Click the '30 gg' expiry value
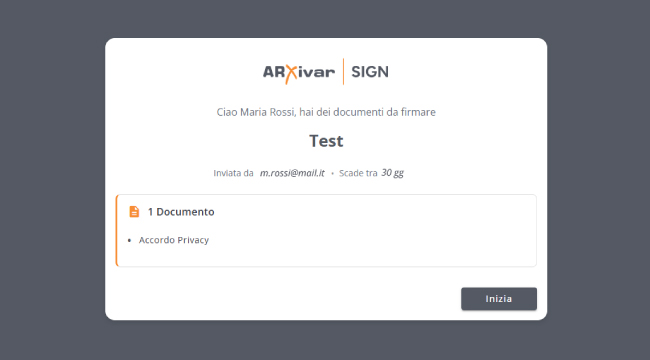The image size is (650, 360). coord(393,173)
